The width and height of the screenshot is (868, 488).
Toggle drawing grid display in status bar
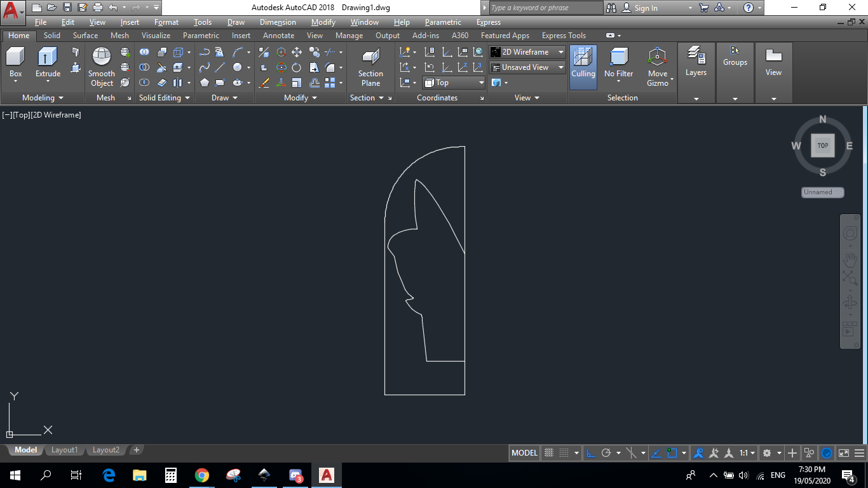coord(550,453)
